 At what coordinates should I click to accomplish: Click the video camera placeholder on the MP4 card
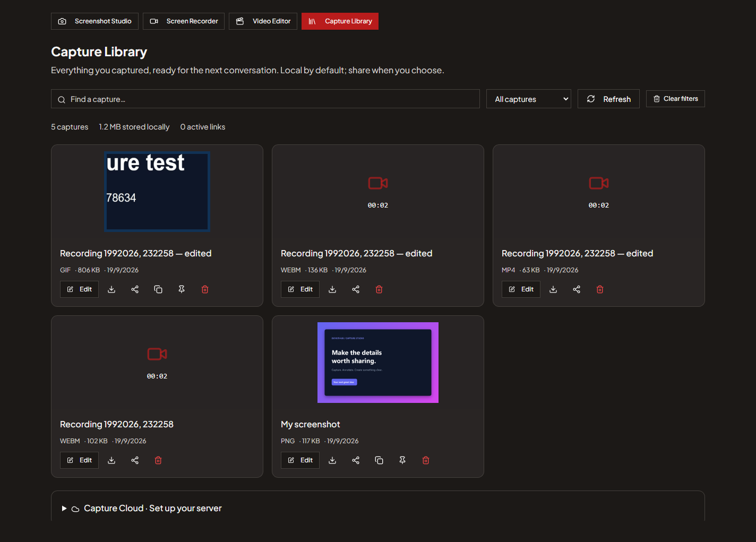[599, 183]
